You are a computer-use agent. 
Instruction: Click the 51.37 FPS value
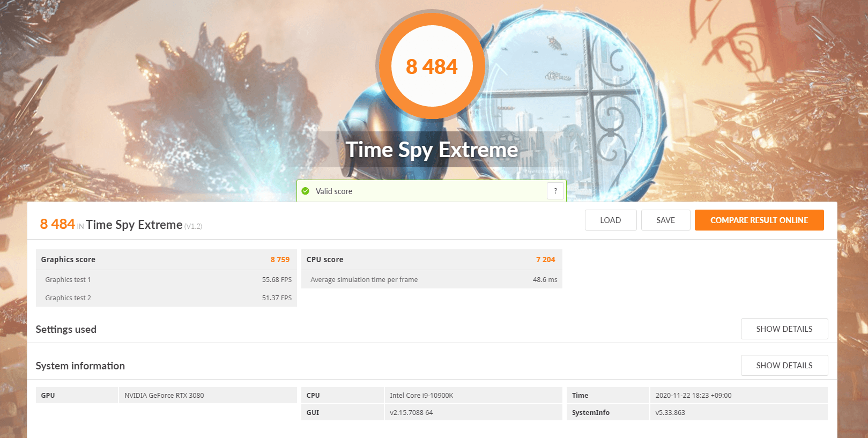click(x=277, y=298)
